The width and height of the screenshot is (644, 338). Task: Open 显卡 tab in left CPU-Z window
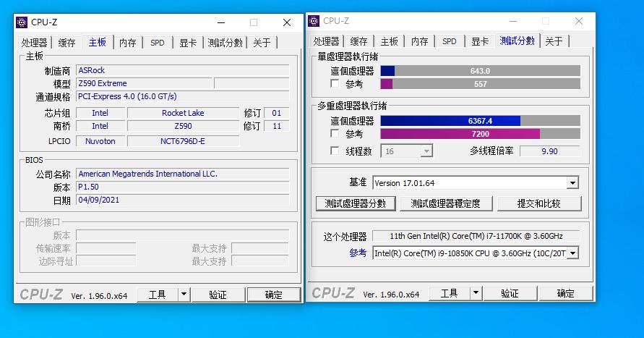tap(188, 43)
